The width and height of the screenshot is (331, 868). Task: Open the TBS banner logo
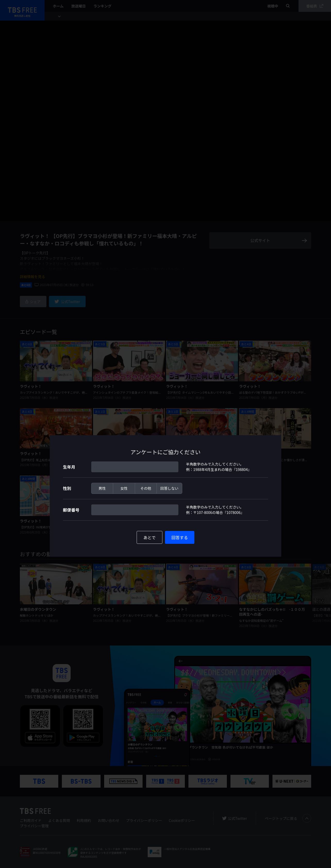pos(39,781)
